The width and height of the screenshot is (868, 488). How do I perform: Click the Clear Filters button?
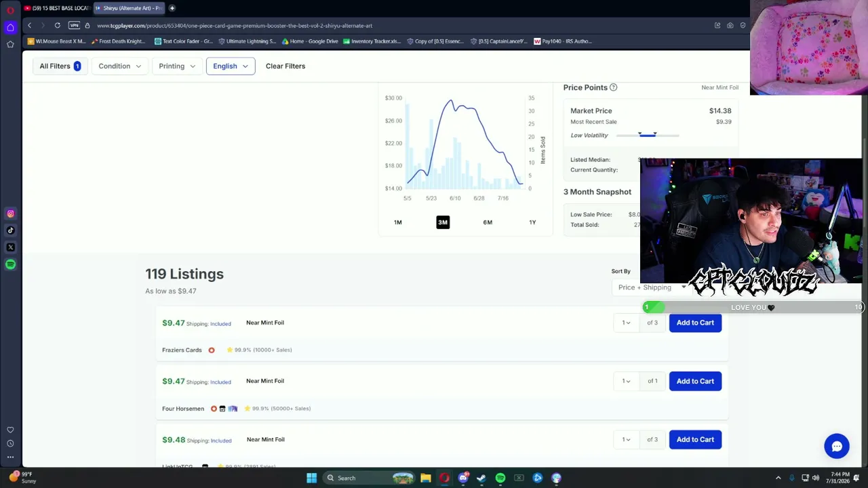pos(285,66)
